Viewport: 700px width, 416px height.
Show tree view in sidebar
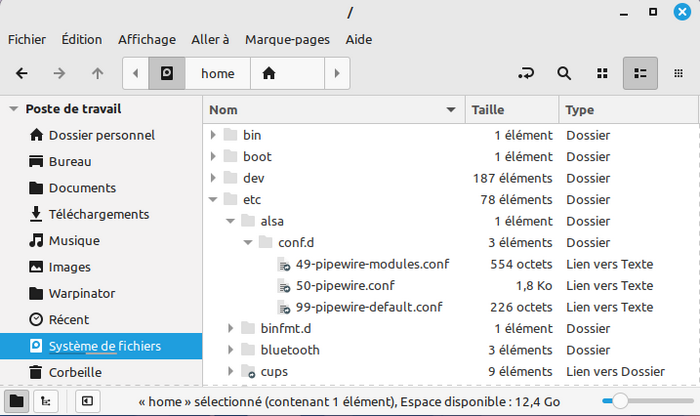pyautogui.click(x=46, y=401)
